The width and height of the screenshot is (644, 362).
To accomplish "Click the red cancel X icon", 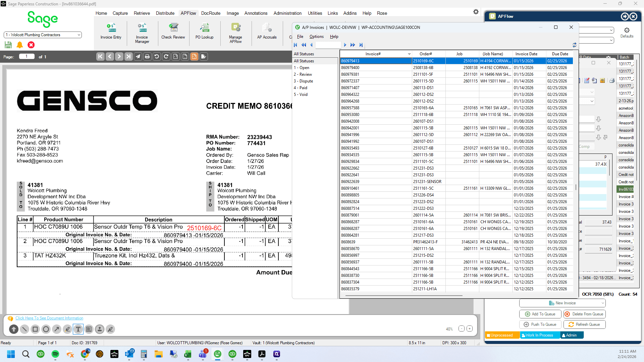I will [31, 45].
